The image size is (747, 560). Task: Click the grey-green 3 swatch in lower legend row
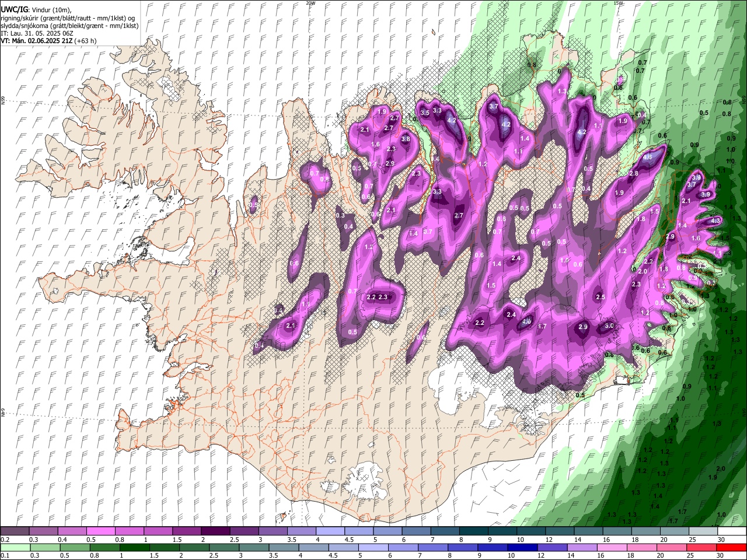[x=254, y=548]
